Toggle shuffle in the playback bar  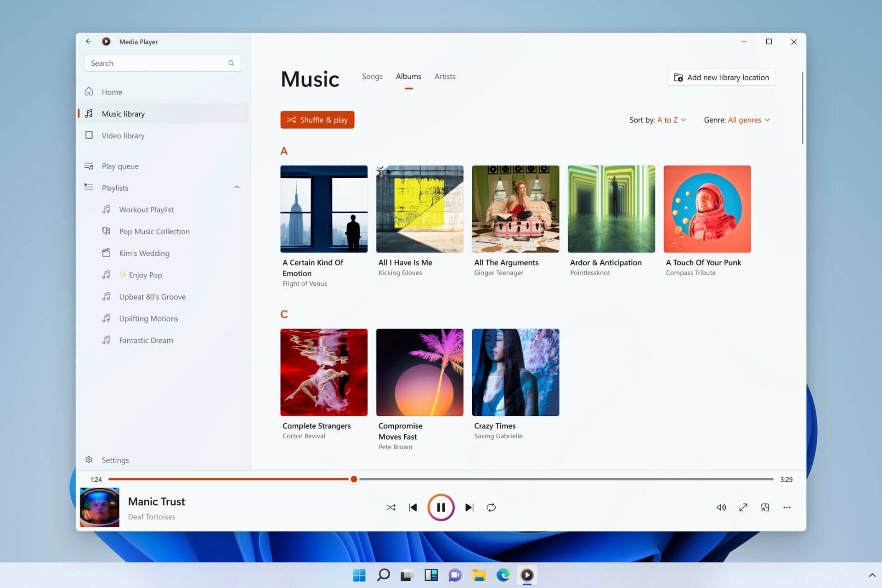(391, 507)
